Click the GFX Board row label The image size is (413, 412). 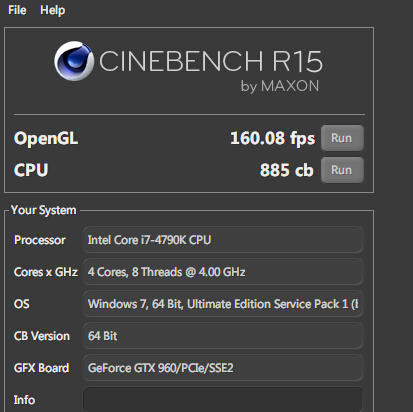(x=42, y=368)
